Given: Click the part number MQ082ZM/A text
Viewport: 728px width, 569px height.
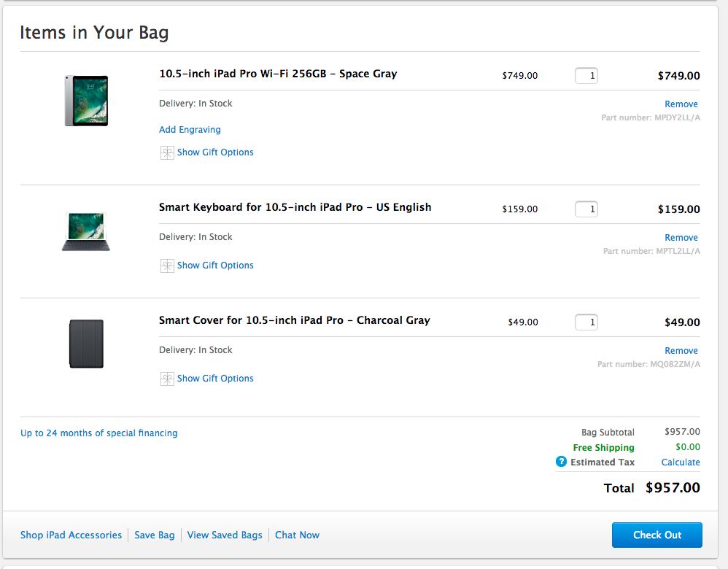Looking at the screenshot, I should click(648, 364).
